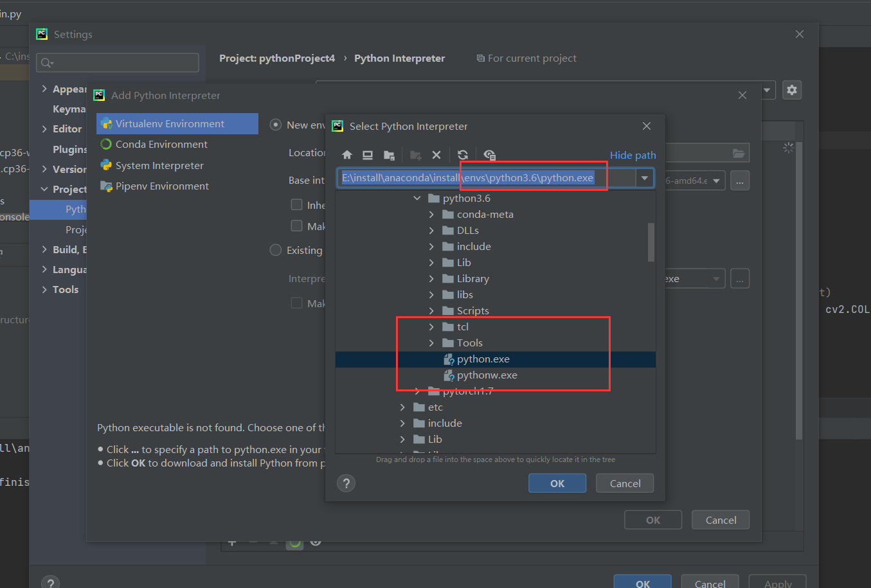This screenshot has height=588, width=871.
Task: Click Python Interpreter breadcrumb text
Action: [399, 58]
